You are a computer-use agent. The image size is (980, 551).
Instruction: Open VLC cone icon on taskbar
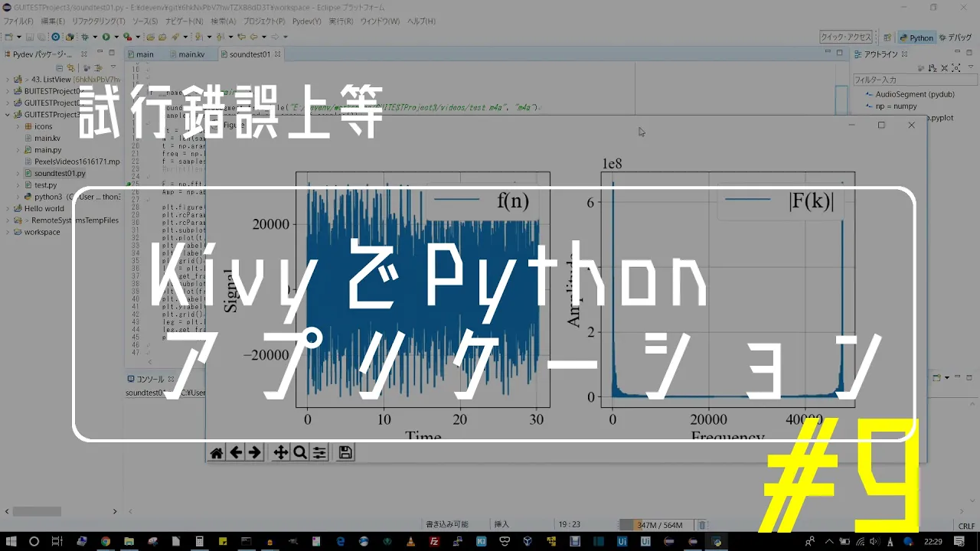[x=410, y=541]
